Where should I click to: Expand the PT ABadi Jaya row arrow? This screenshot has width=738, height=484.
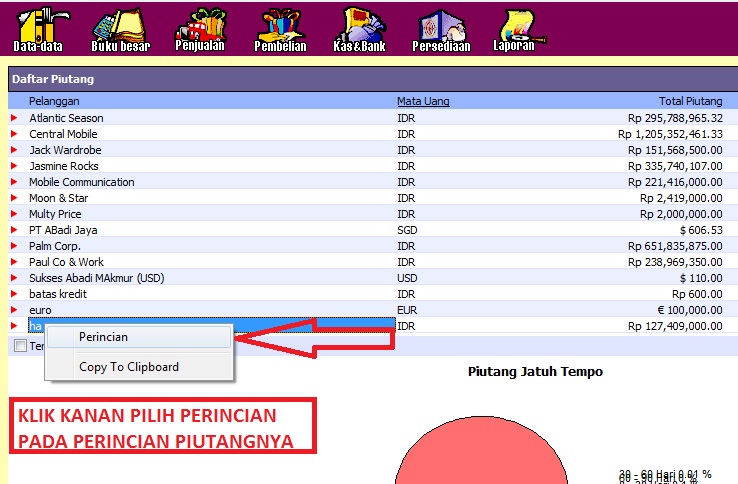(x=14, y=230)
